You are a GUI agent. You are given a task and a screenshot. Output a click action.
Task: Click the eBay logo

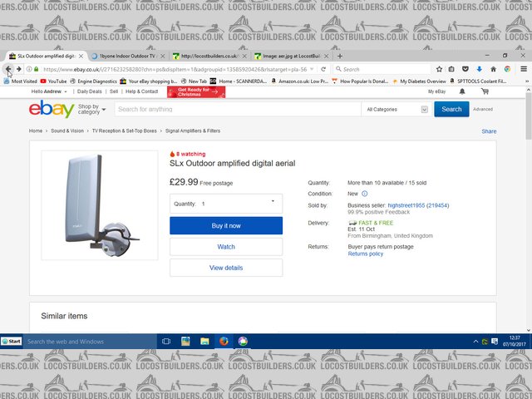[52, 109]
